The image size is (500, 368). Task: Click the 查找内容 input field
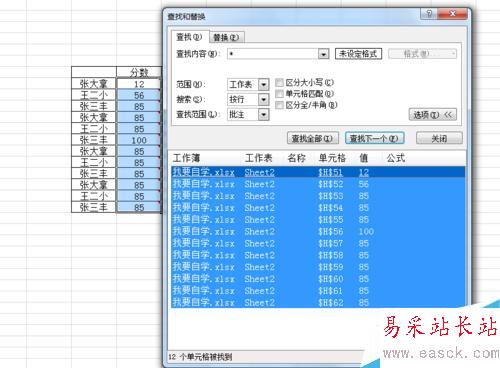[x=273, y=54]
